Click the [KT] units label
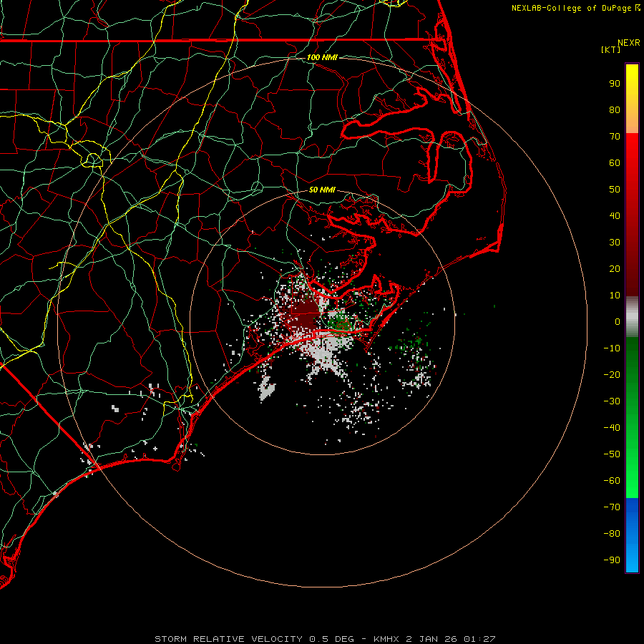Screen dimensions: 644x644 610,49
